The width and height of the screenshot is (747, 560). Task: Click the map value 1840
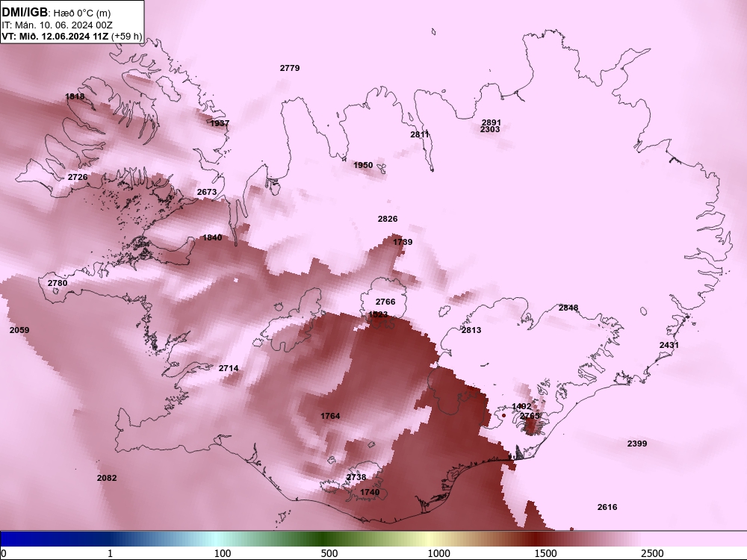pos(212,237)
